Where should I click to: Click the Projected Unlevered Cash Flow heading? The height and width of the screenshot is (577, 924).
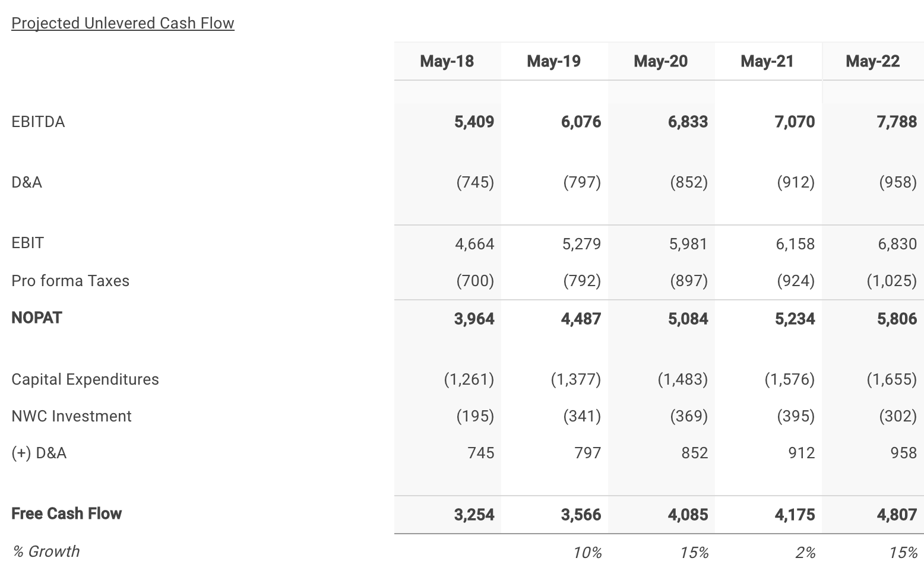point(123,23)
